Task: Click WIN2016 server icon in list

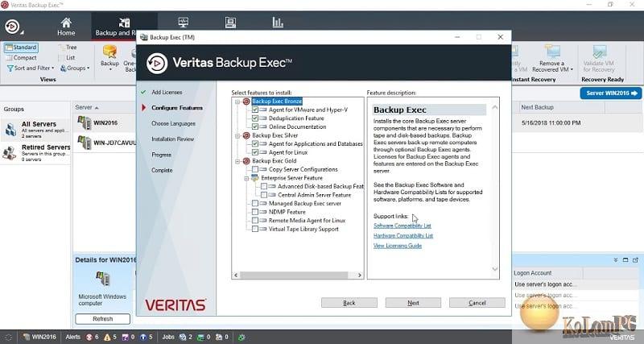Action: point(85,122)
